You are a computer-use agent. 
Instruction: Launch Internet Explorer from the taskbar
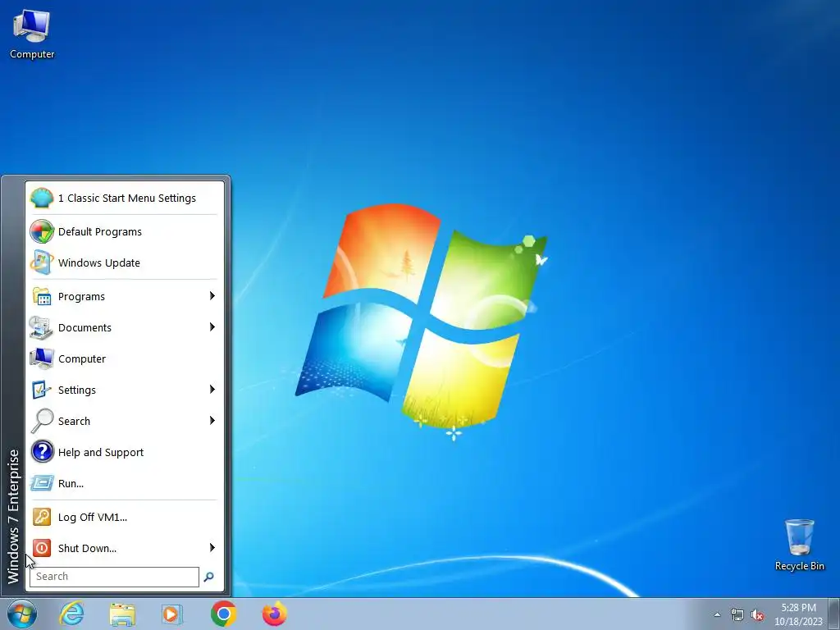pos(71,614)
